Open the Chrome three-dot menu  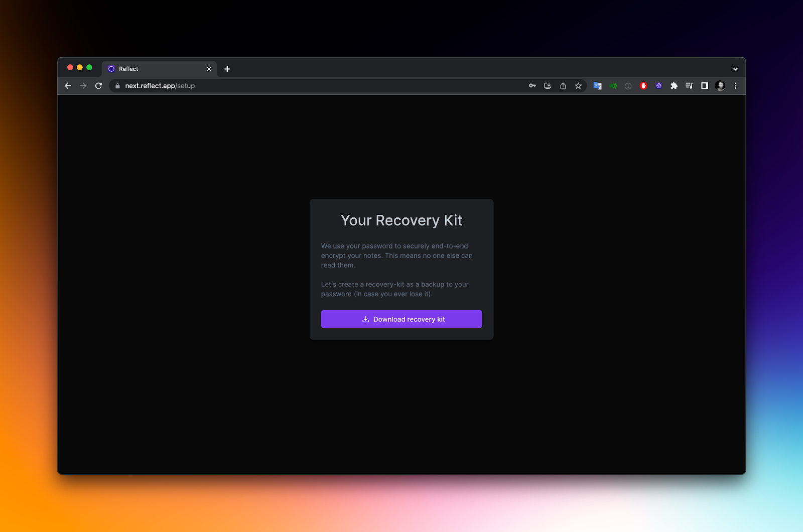point(735,86)
